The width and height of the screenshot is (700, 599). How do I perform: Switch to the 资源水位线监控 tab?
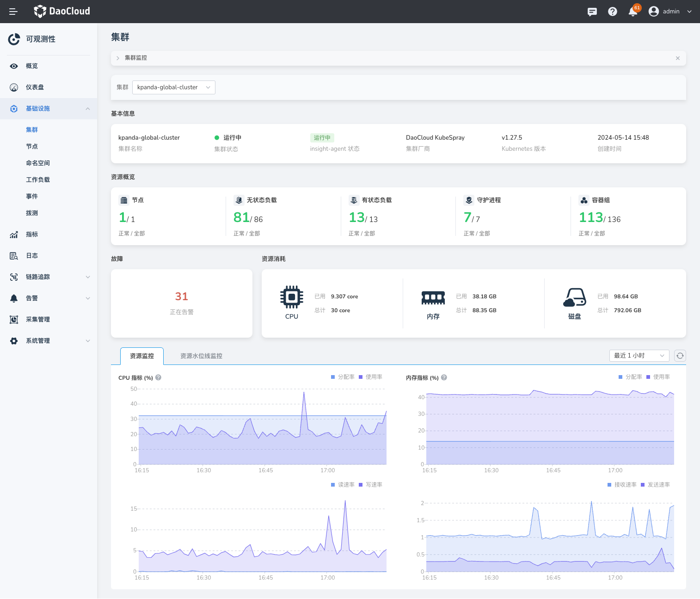point(201,356)
